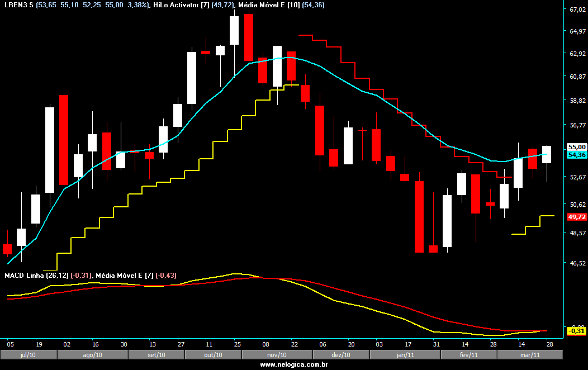Click the 27 date label in September
588x370 pixels.
point(181,344)
